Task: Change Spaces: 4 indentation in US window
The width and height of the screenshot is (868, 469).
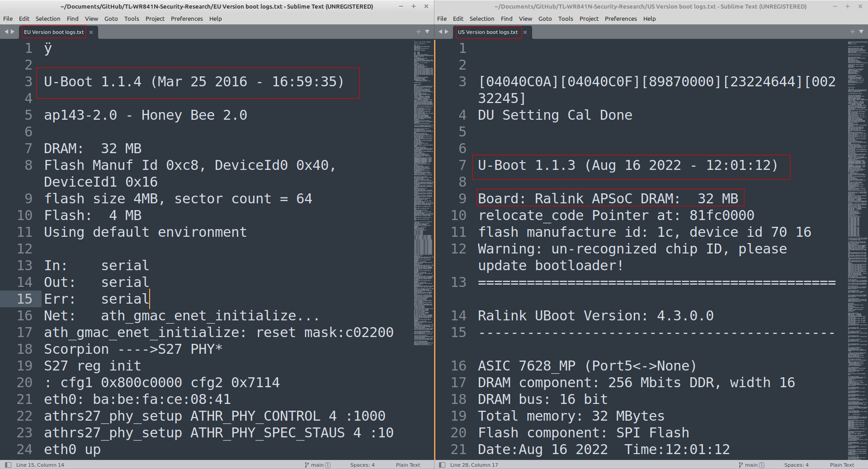Action: pos(796,464)
